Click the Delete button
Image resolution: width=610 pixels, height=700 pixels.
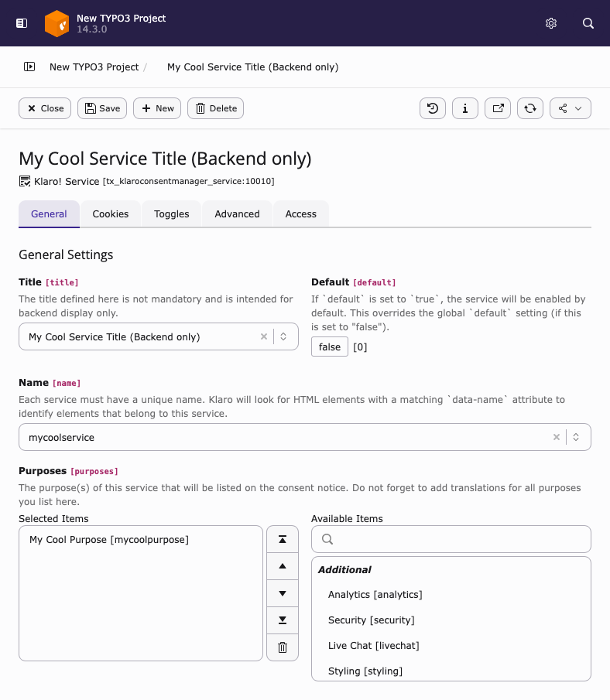215,108
